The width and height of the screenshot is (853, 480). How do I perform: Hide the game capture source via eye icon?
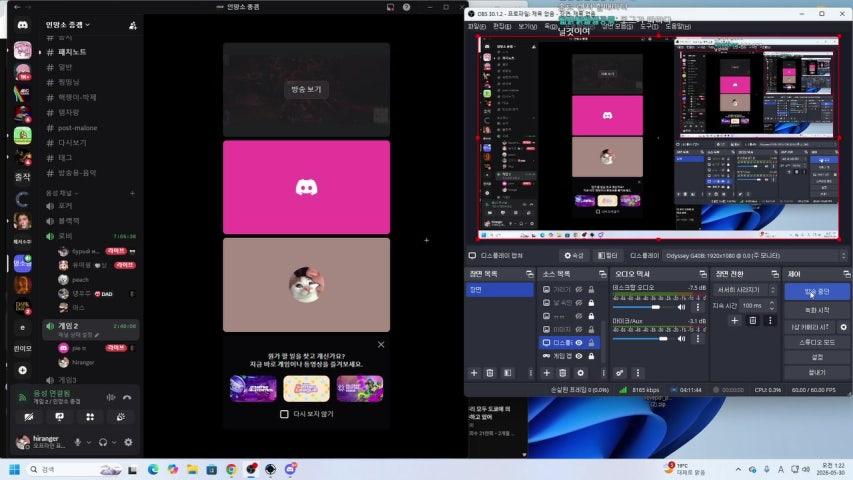579,356
